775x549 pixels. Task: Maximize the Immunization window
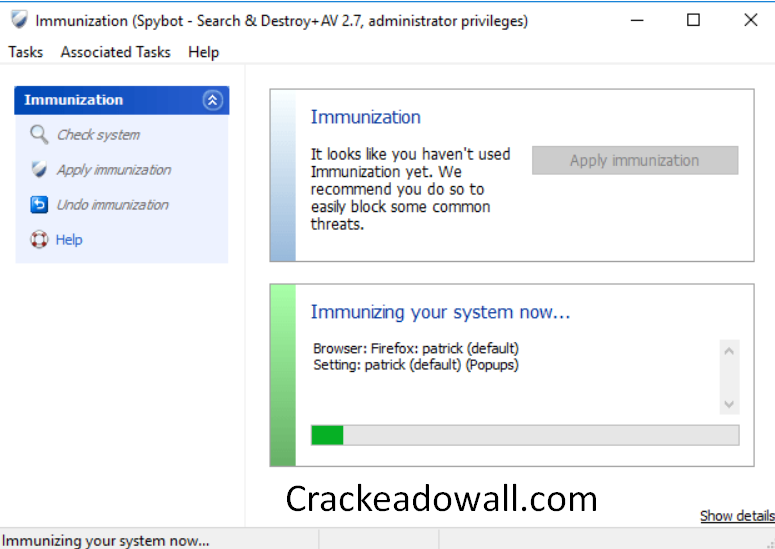(693, 20)
